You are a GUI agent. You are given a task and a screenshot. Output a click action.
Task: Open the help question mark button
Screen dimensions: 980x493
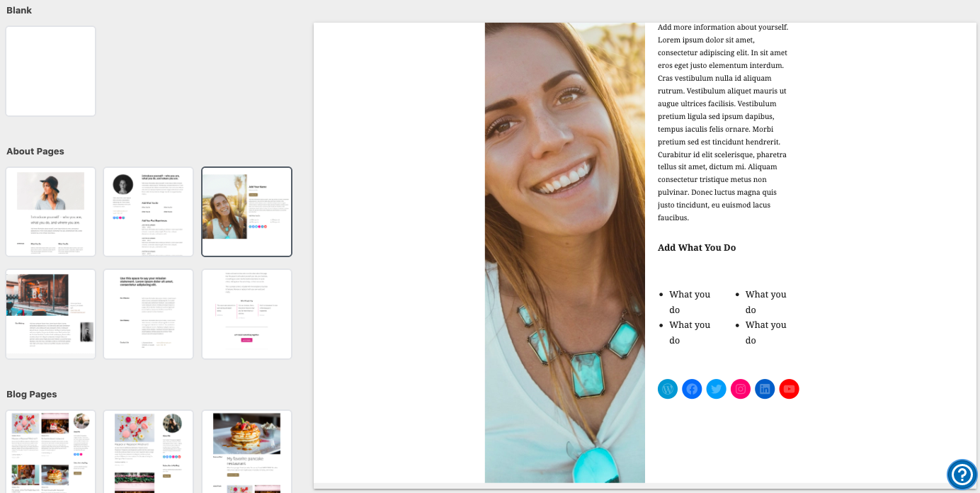click(x=962, y=475)
